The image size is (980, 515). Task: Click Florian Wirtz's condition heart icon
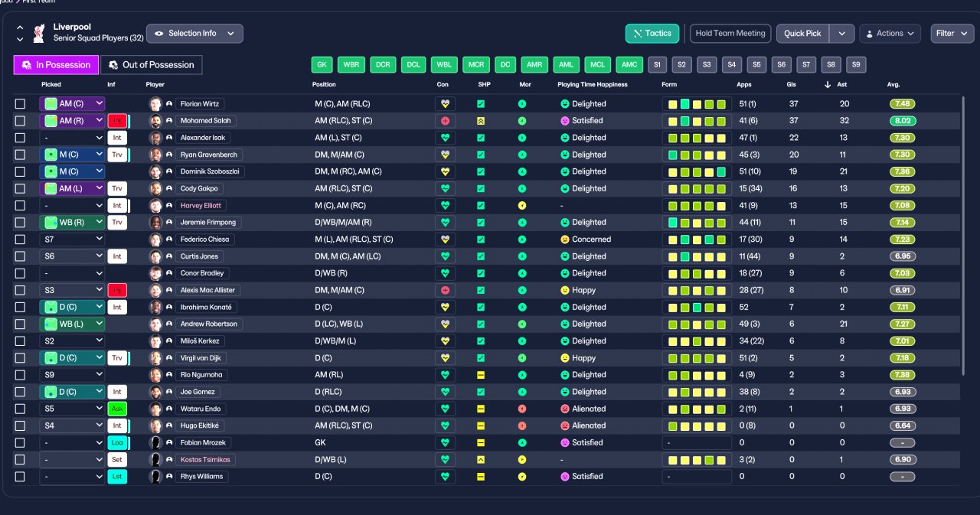[x=445, y=104]
